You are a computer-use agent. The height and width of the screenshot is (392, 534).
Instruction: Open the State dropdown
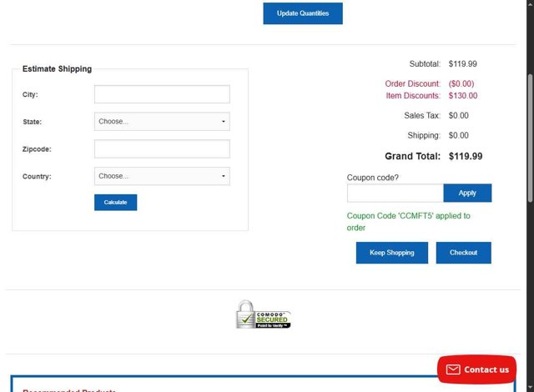(x=162, y=122)
